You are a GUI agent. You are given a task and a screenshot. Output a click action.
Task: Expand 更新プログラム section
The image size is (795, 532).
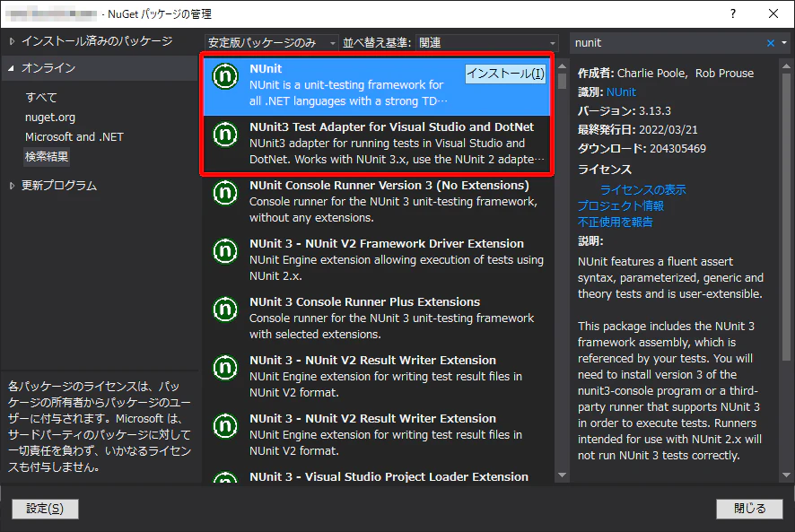point(12,186)
